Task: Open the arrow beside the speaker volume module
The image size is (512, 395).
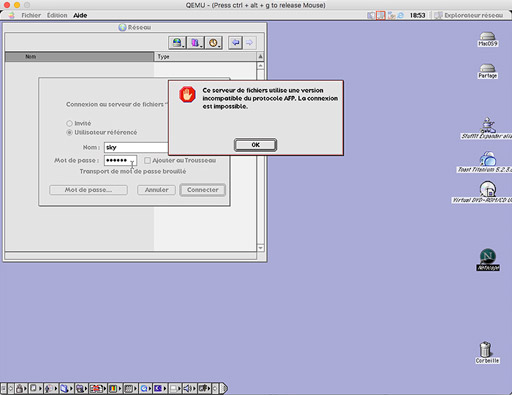Action: [x=194, y=388]
